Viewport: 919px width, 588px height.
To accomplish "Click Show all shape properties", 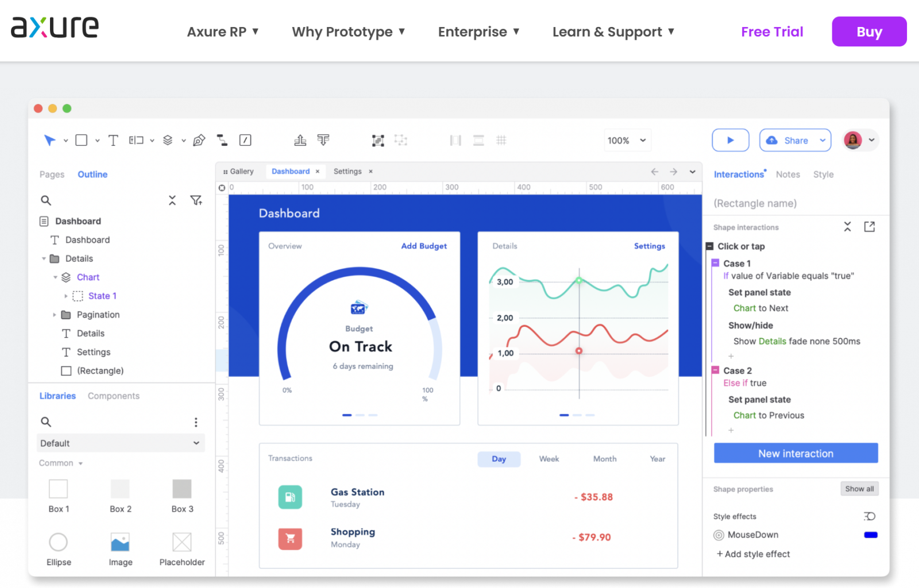I will (859, 489).
